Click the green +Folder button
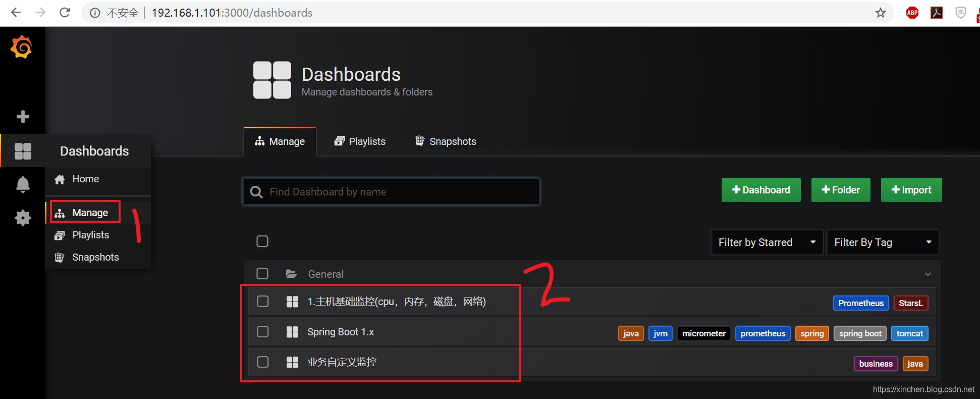This screenshot has height=399, width=980. pos(841,190)
